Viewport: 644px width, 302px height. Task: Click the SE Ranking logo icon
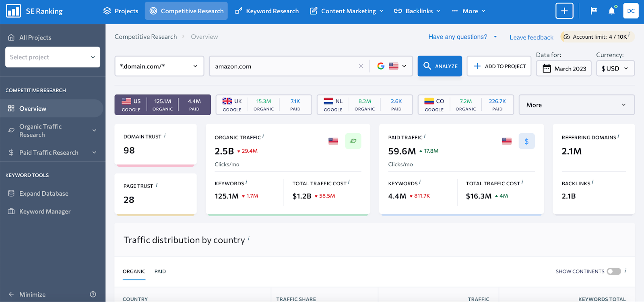click(x=13, y=11)
